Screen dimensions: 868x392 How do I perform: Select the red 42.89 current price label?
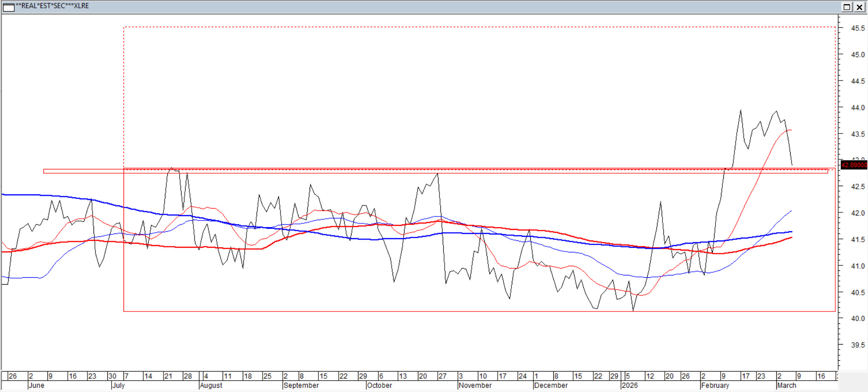854,165
